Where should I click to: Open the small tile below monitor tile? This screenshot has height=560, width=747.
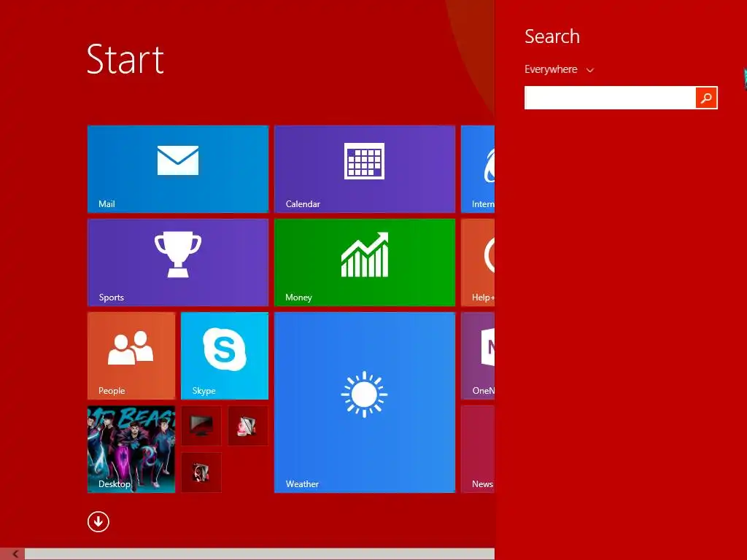tap(201, 472)
